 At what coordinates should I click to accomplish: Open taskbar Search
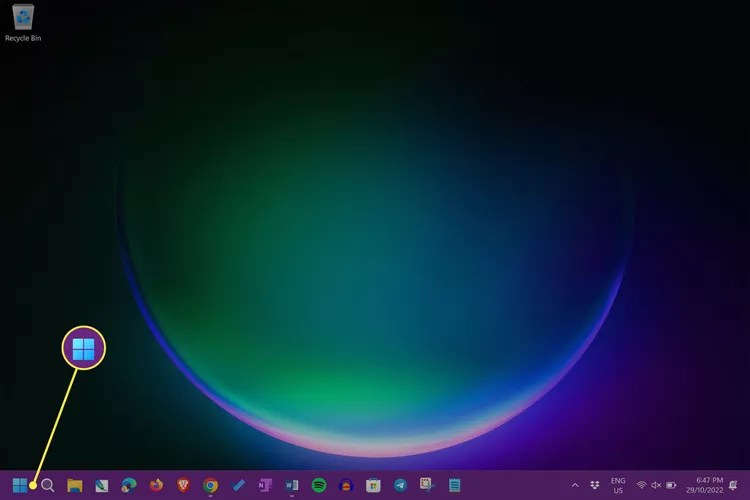47,485
